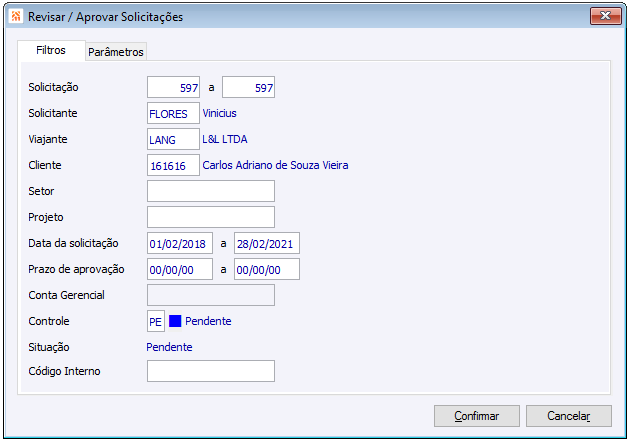The width and height of the screenshot is (629, 442).
Task: Click the empty Projeto field
Action: [210, 217]
